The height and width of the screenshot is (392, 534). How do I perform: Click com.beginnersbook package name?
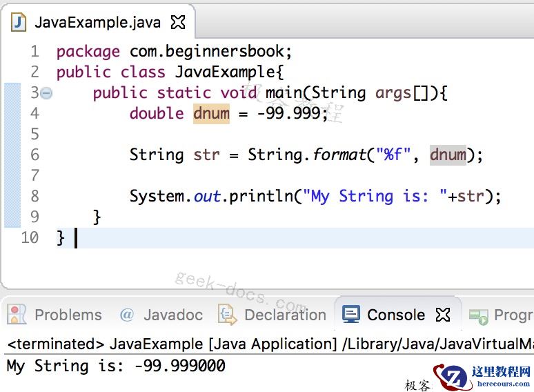coord(208,52)
